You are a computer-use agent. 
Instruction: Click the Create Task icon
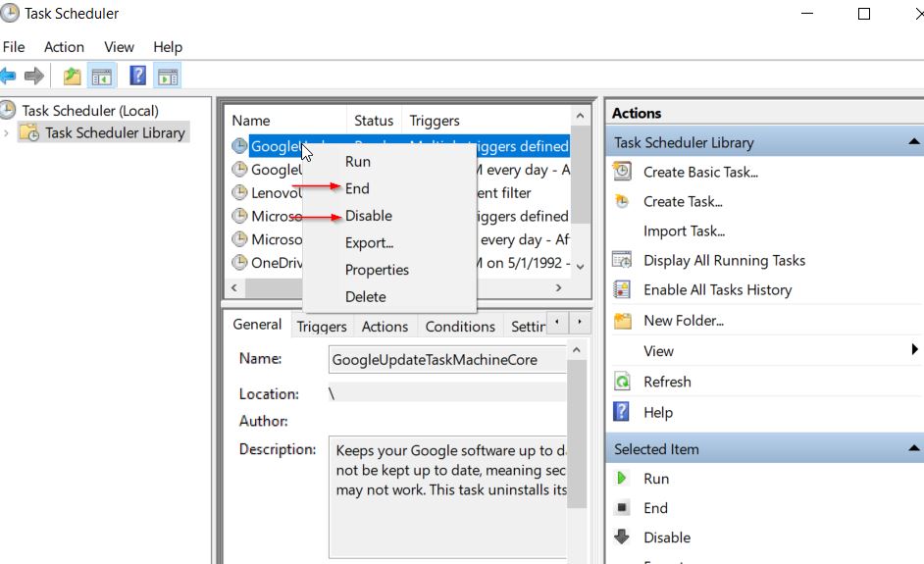click(x=622, y=201)
